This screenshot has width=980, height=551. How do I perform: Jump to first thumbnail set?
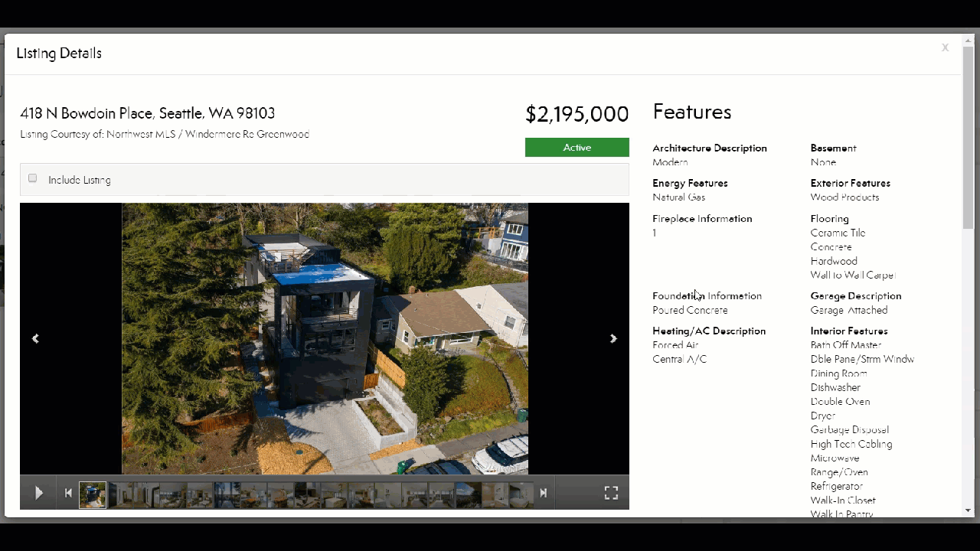click(68, 494)
